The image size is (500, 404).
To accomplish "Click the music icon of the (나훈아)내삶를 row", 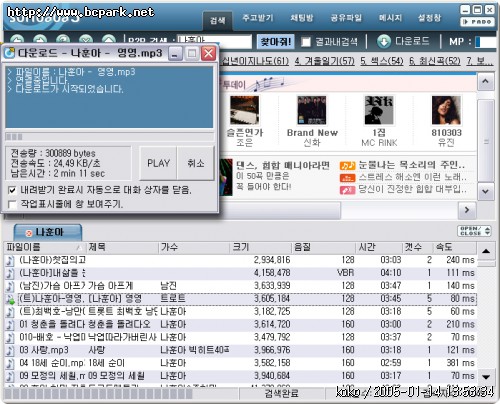I will [x=10, y=273].
